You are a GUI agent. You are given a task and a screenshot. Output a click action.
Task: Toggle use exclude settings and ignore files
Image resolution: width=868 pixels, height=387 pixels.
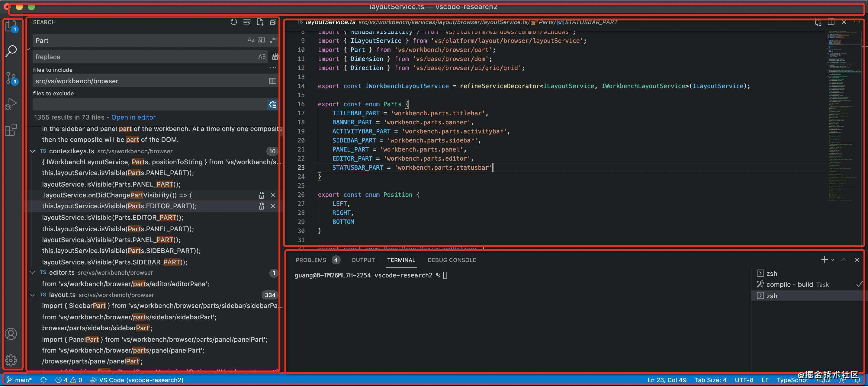(x=273, y=105)
